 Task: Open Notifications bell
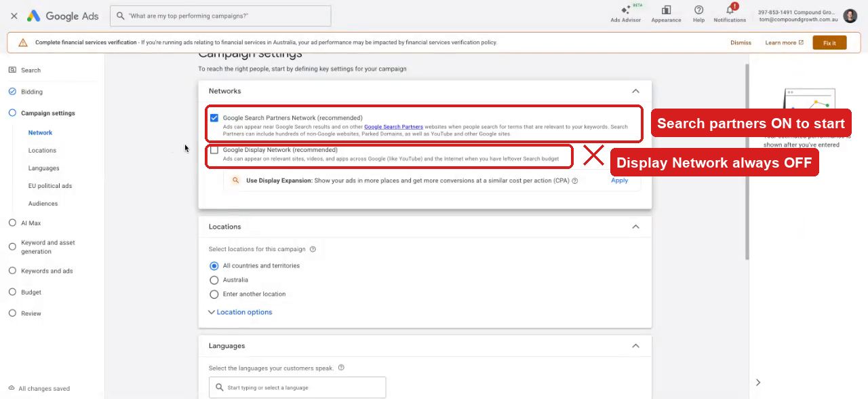[x=730, y=14]
